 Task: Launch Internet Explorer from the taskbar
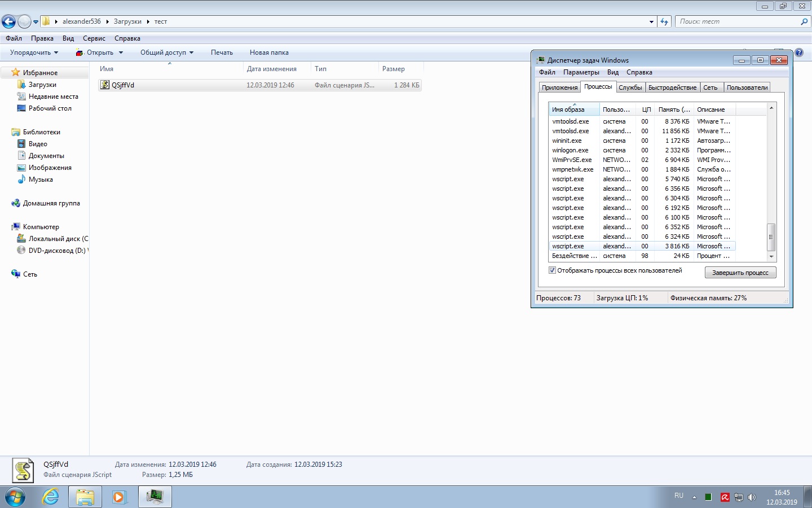pos(51,497)
